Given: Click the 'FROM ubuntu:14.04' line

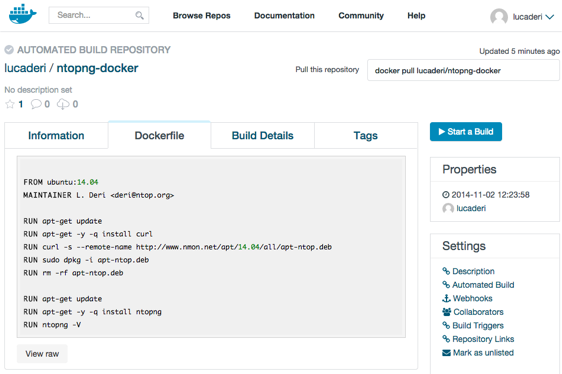Looking at the screenshot, I should pos(61,182).
